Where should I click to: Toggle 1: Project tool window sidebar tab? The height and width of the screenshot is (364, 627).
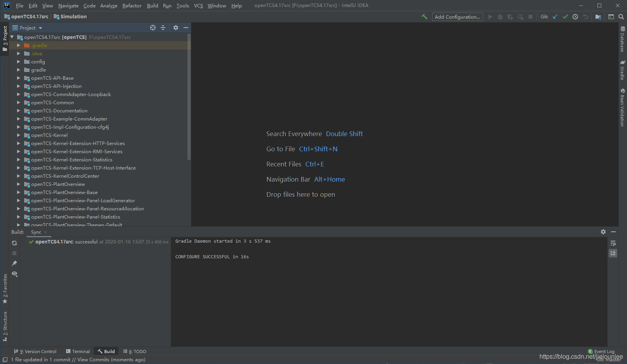click(x=5, y=39)
